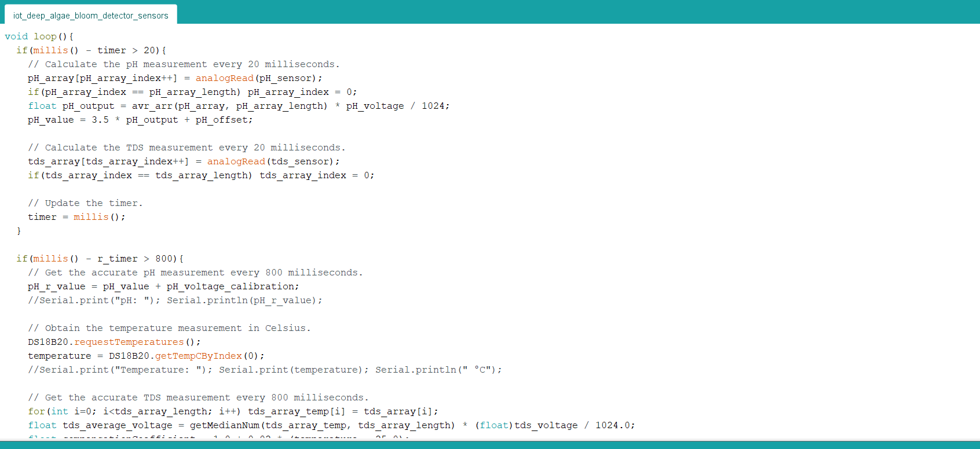Click the requestTemperatures method call
Image resolution: width=980 pixels, height=449 pixels.
point(129,342)
